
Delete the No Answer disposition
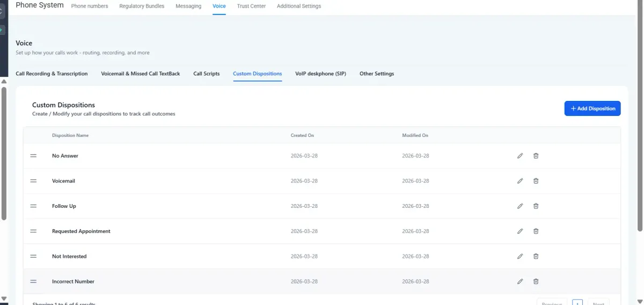point(536,156)
